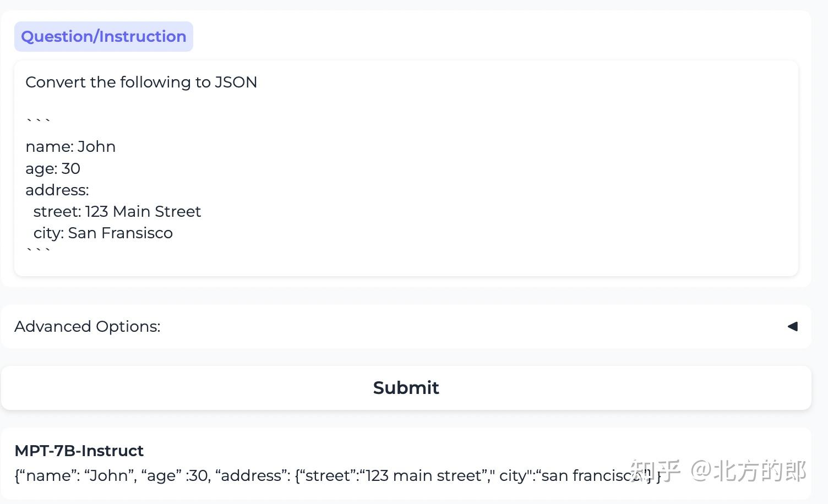Select the Question/Instruction label tag
The image size is (828, 504).
103,36
